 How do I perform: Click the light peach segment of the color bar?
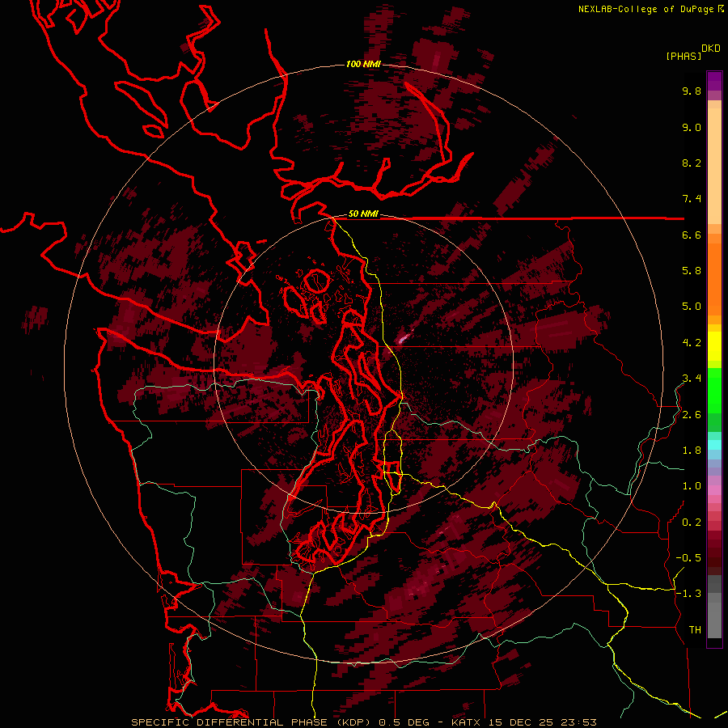click(x=714, y=167)
